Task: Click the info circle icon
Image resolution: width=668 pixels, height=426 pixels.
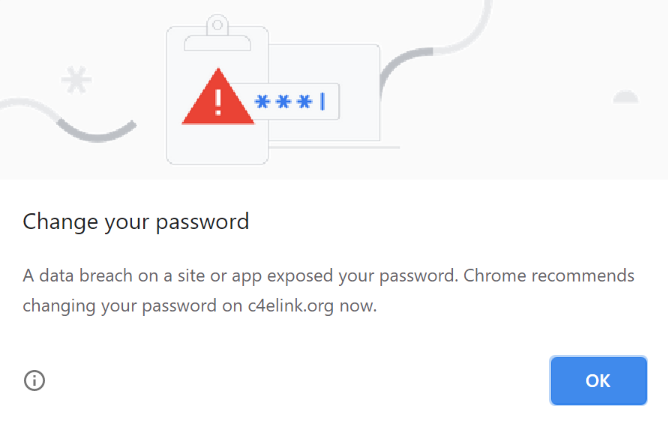Action: tap(35, 380)
